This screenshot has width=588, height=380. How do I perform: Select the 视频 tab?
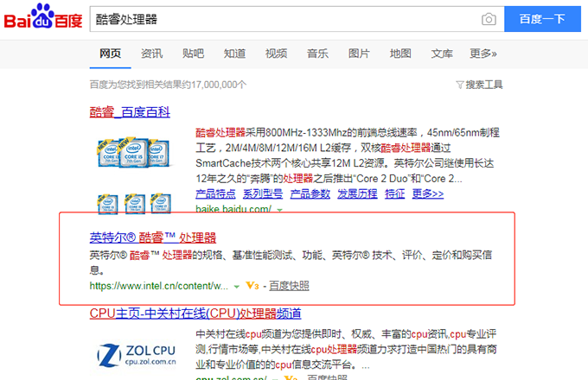click(x=276, y=54)
